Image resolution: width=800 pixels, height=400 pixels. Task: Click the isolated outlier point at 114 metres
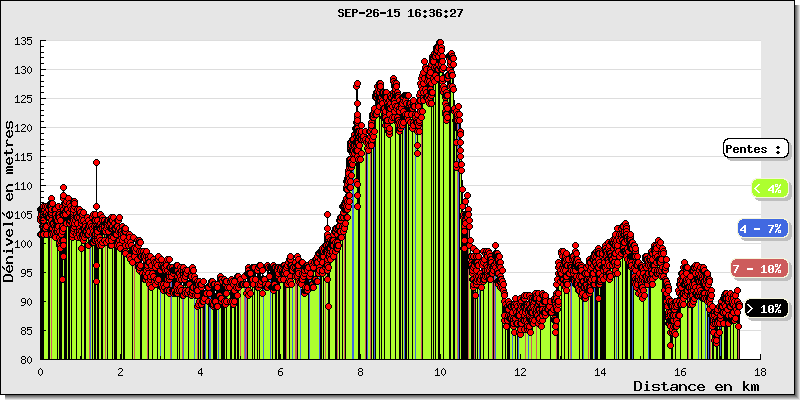pyautogui.click(x=96, y=162)
